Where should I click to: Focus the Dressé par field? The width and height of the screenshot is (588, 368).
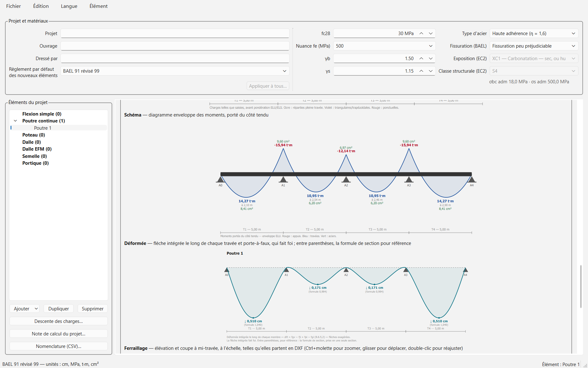pyautogui.click(x=175, y=59)
